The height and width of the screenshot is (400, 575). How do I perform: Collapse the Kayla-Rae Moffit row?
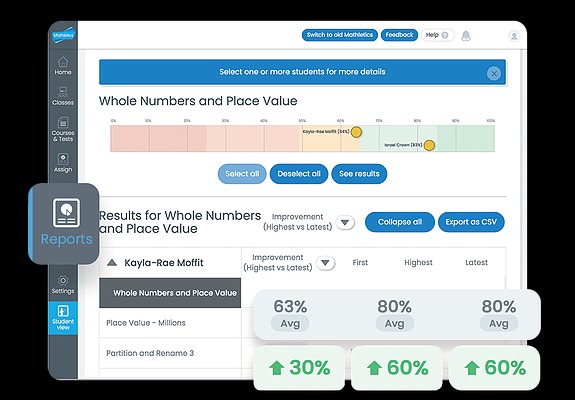[x=112, y=263]
